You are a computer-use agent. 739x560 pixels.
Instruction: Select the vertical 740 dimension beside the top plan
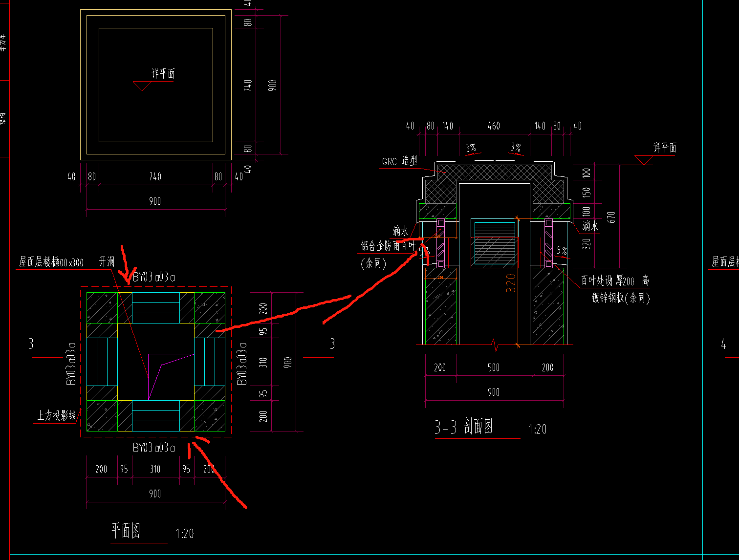tap(248, 85)
